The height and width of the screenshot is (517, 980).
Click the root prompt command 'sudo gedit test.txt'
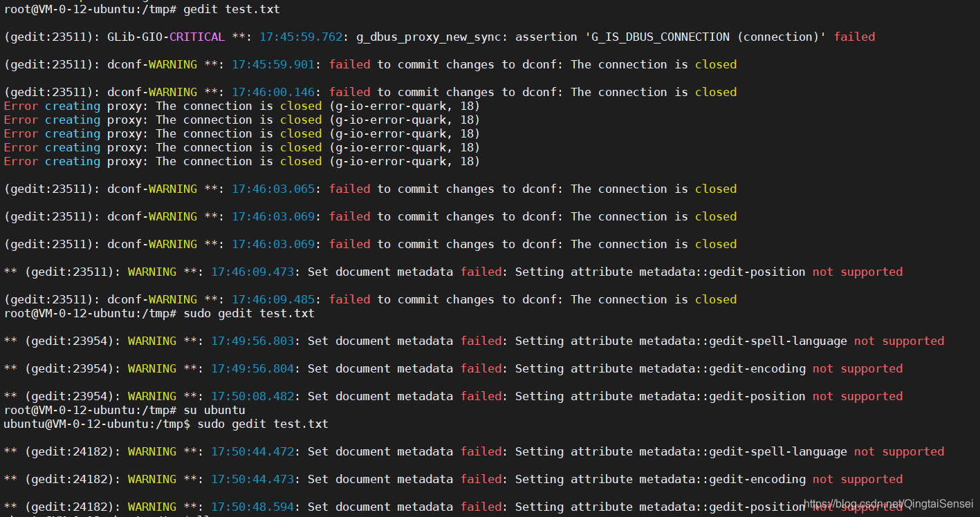[249, 313]
